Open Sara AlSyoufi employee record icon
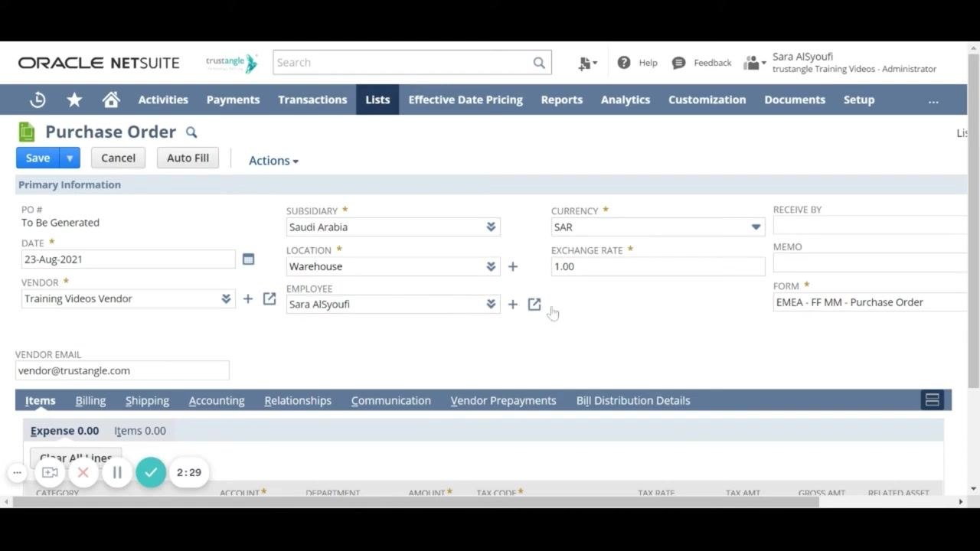This screenshot has width=980, height=551. [534, 305]
